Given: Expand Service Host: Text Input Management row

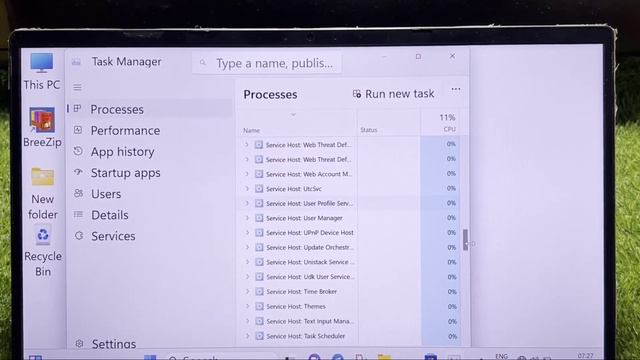Looking at the screenshot, I should (x=247, y=321).
